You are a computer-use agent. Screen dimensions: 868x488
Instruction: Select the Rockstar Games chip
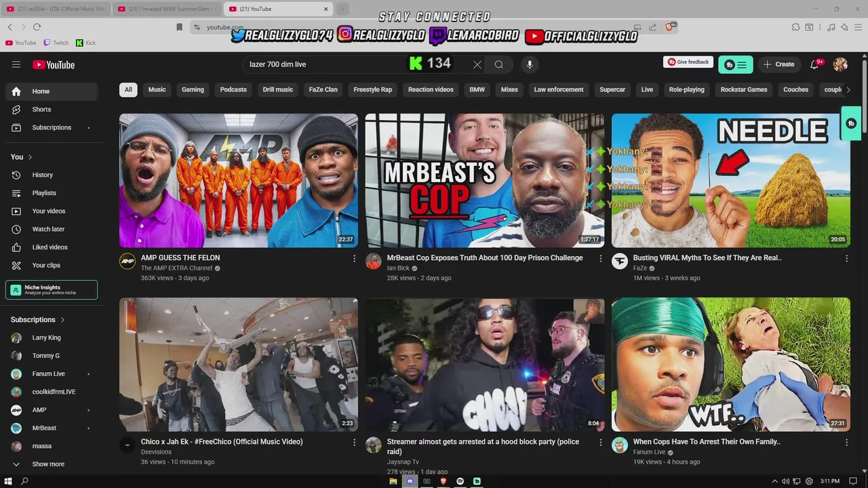coord(744,89)
